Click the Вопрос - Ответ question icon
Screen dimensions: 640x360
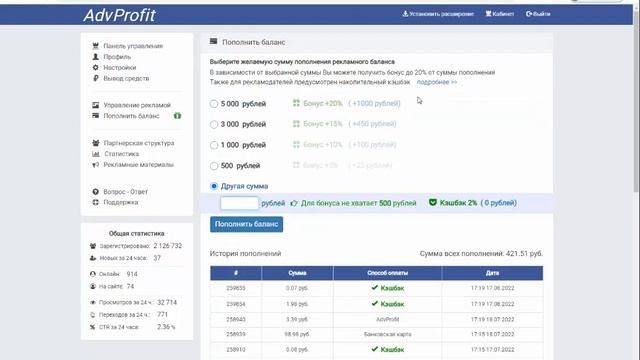[x=96, y=191]
